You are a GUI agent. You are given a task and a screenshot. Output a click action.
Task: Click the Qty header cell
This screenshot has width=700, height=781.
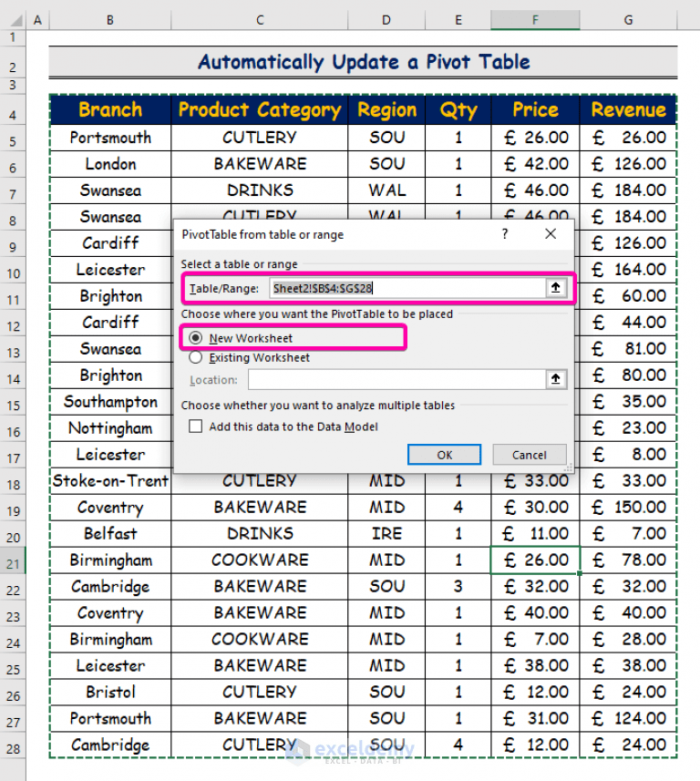pyautogui.click(x=458, y=109)
